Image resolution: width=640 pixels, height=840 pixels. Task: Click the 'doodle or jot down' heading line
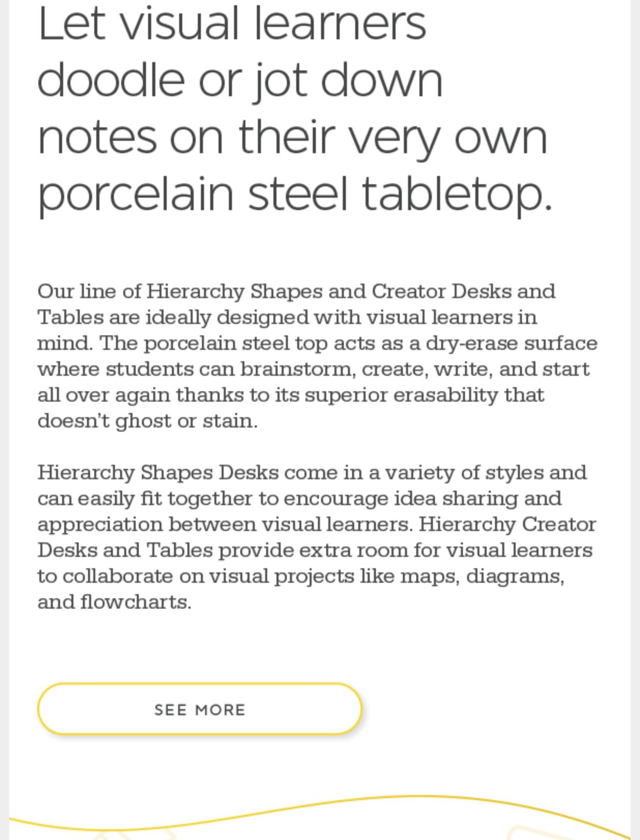pyautogui.click(x=240, y=81)
